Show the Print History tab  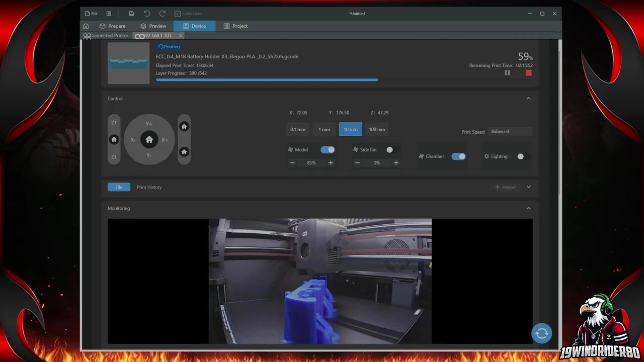click(x=149, y=187)
